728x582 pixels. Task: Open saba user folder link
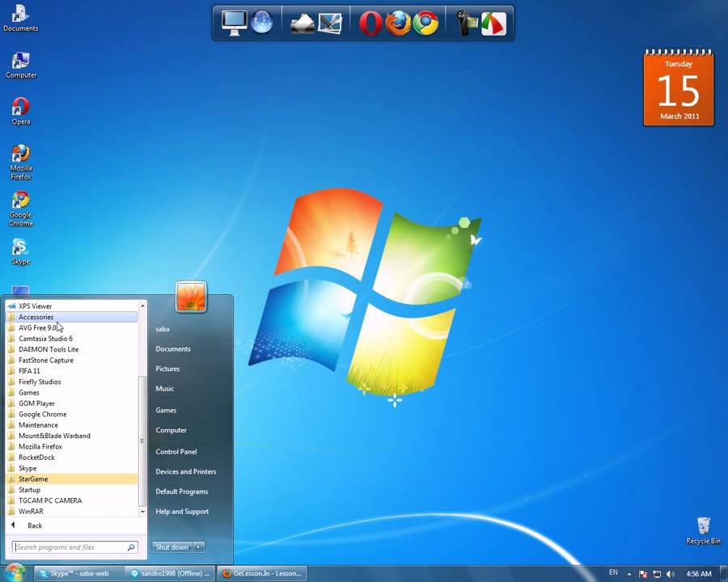(x=163, y=329)
